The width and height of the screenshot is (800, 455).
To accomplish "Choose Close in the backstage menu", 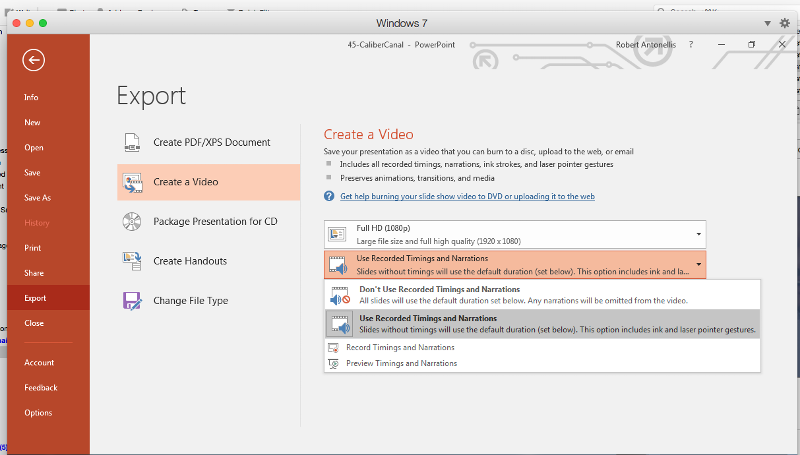I will coord(34,323).
